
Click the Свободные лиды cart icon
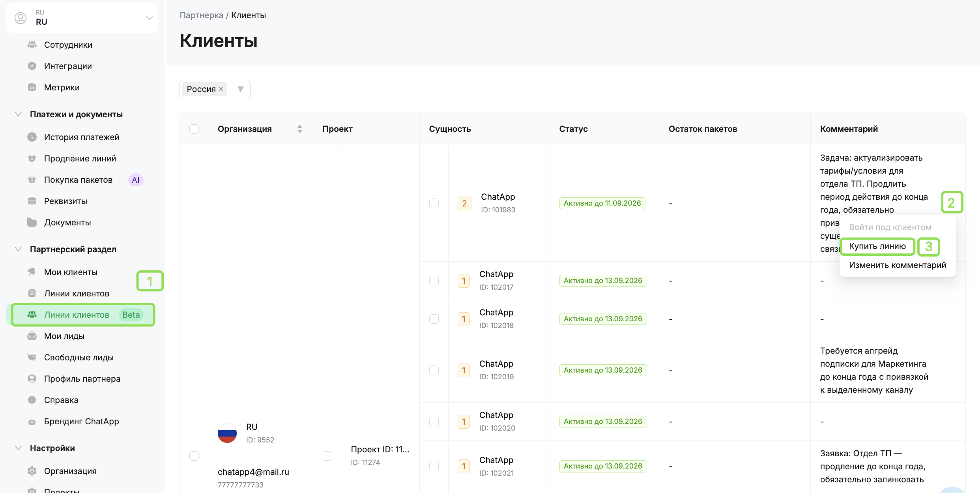pos(32,357)
